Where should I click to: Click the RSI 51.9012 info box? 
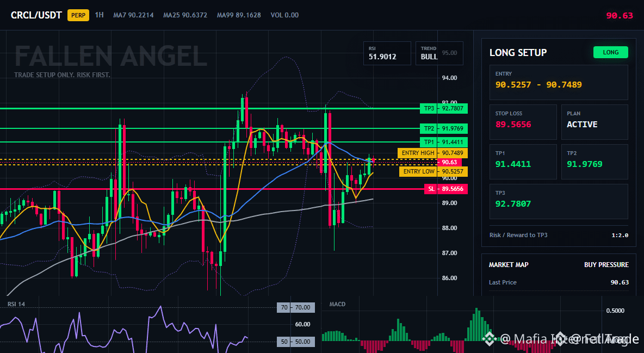coord(387,53)
